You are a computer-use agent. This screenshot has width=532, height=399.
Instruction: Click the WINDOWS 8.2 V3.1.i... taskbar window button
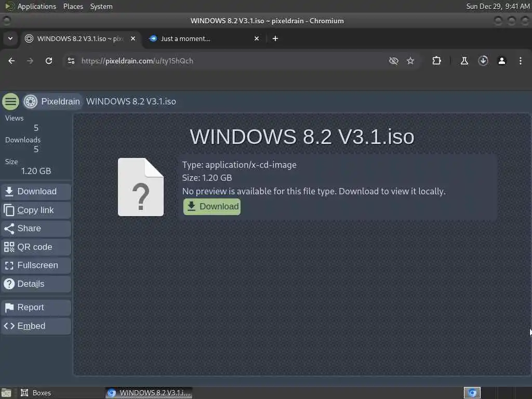click(x=149, y=393)
